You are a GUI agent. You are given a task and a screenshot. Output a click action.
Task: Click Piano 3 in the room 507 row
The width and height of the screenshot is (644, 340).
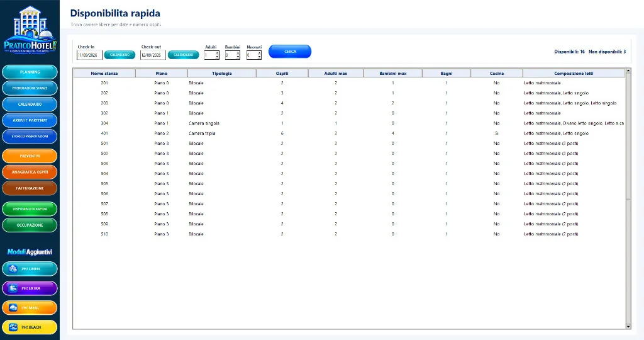pyautogui.click(x=162, y=204)
